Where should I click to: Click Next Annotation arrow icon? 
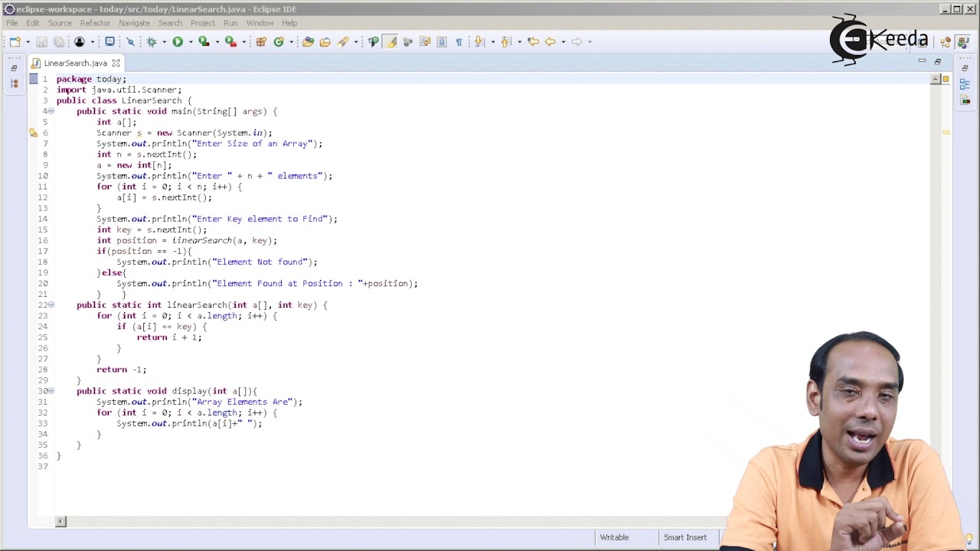pyautogui.click(x=479, y=42)
